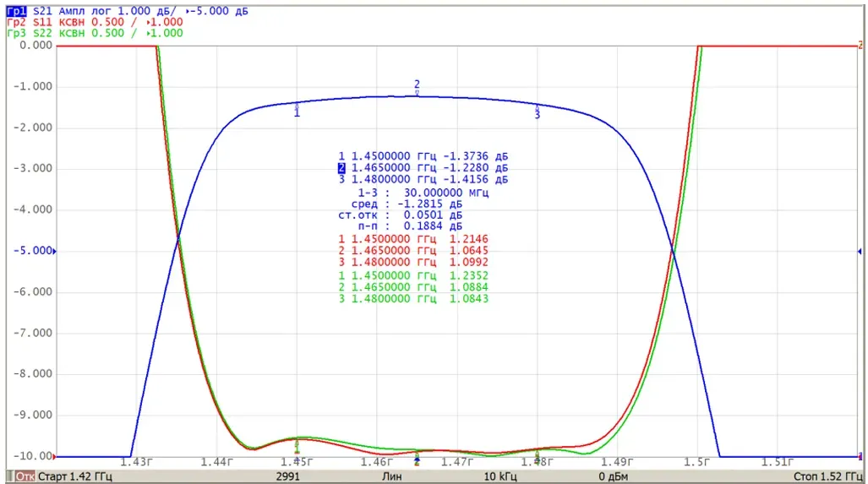Click the 2991 points count field
This screenshot has height=484, width=868.
[288, 476]
